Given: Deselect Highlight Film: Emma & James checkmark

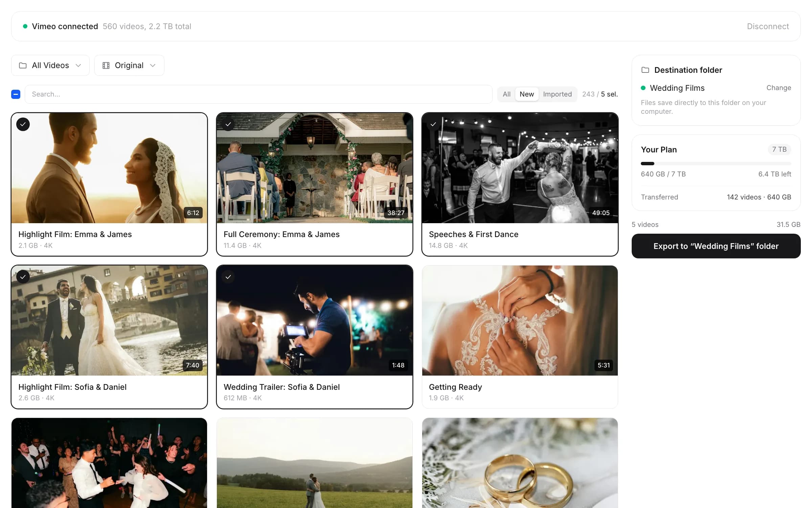Looking at the screenshot, I should [23, 124].
